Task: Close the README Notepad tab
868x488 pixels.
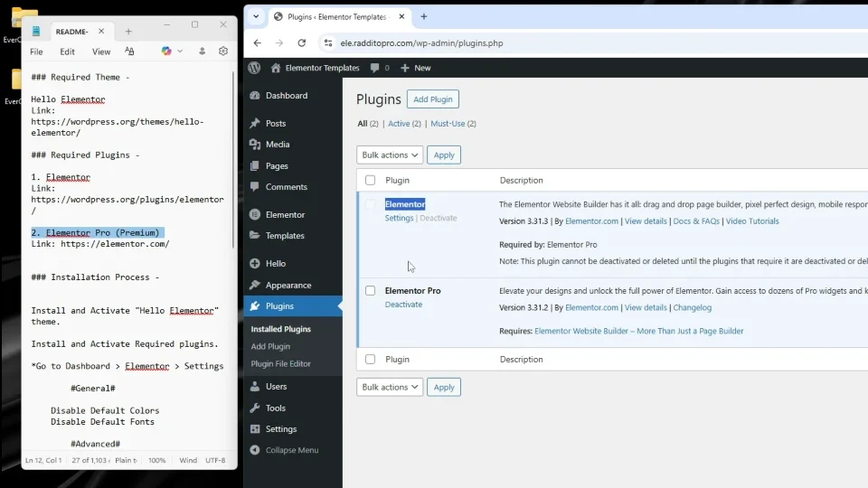Action: [101, 32]
